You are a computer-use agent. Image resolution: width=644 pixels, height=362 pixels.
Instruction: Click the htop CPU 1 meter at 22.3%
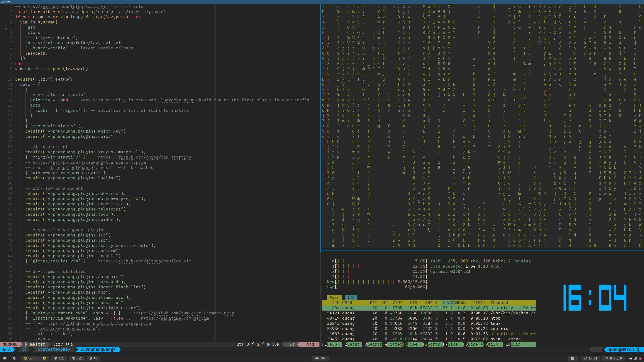click(x=380, y=266)
